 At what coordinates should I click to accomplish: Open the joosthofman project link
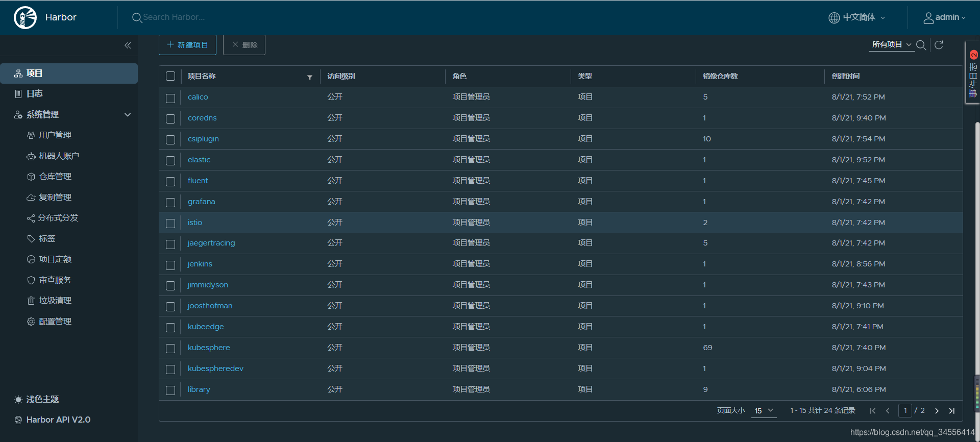coord(210,306)
